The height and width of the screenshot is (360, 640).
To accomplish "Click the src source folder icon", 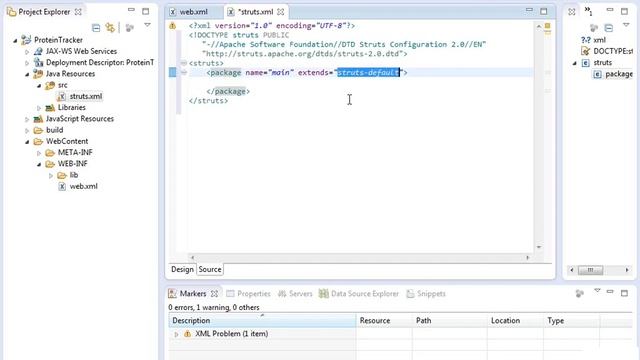I will coord(50,85).
